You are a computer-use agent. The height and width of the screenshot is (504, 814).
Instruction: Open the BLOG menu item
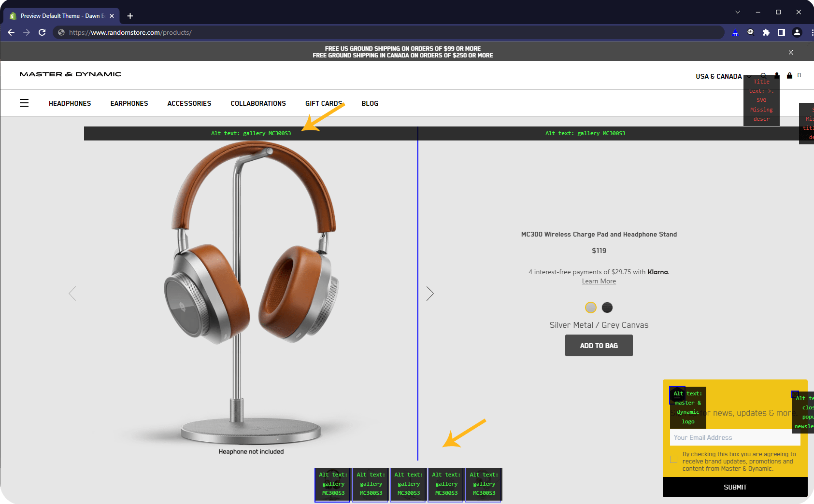[x=370, y=103]
